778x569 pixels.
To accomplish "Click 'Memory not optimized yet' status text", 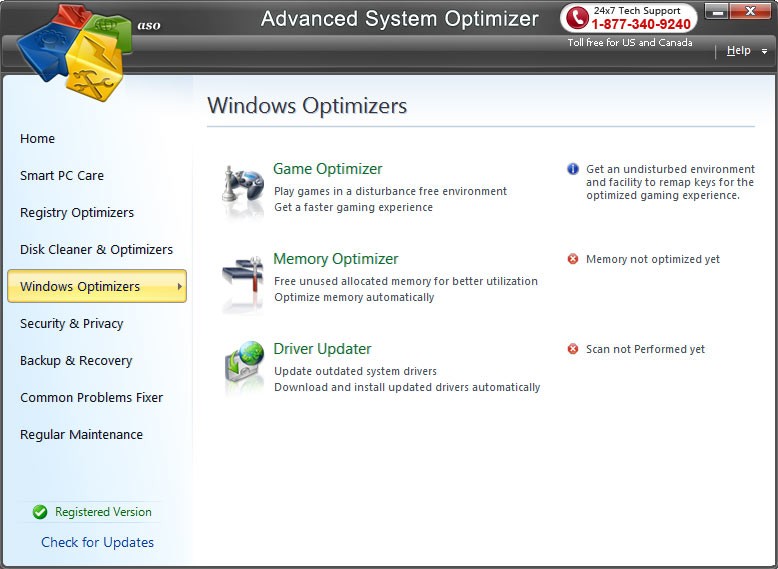I will coord(652,259).
